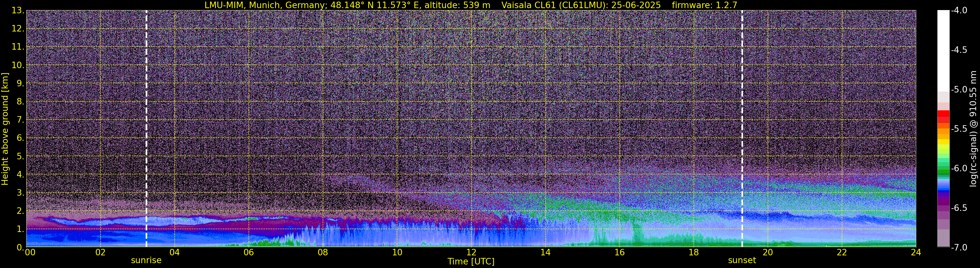Click the '06' time axis tick label
This screenshot has height=268, width=980.
click(x=248, y=252)
